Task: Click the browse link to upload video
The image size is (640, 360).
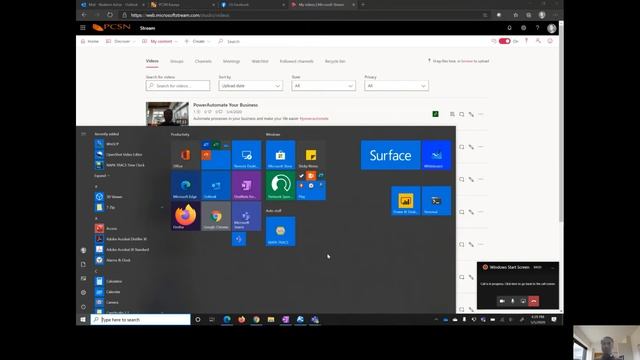Action: coord(467,61)
